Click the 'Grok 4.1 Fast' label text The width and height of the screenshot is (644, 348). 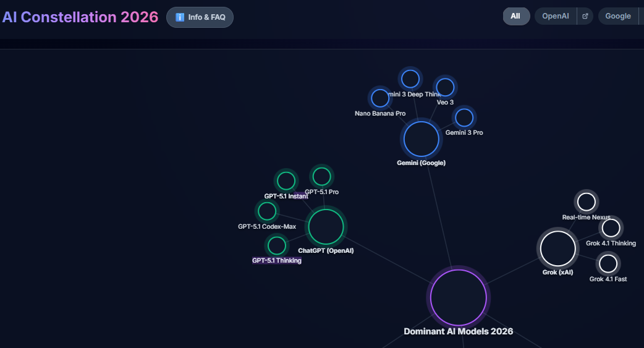608,279
